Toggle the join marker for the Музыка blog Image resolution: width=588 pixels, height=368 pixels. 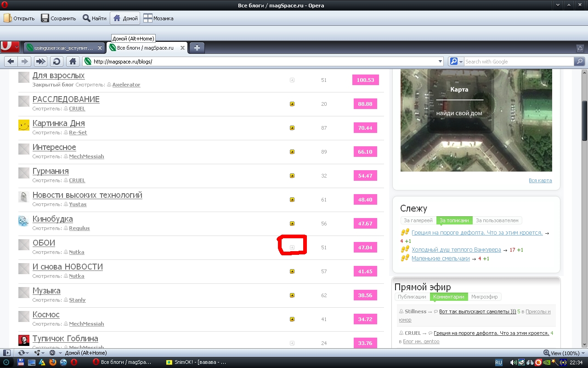point(292,295)
